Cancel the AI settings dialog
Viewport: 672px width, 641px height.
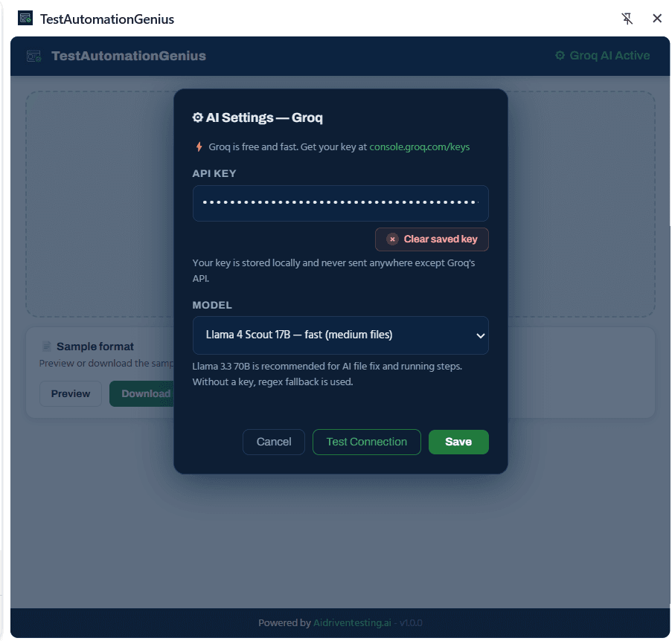click(x=273, y=442)
